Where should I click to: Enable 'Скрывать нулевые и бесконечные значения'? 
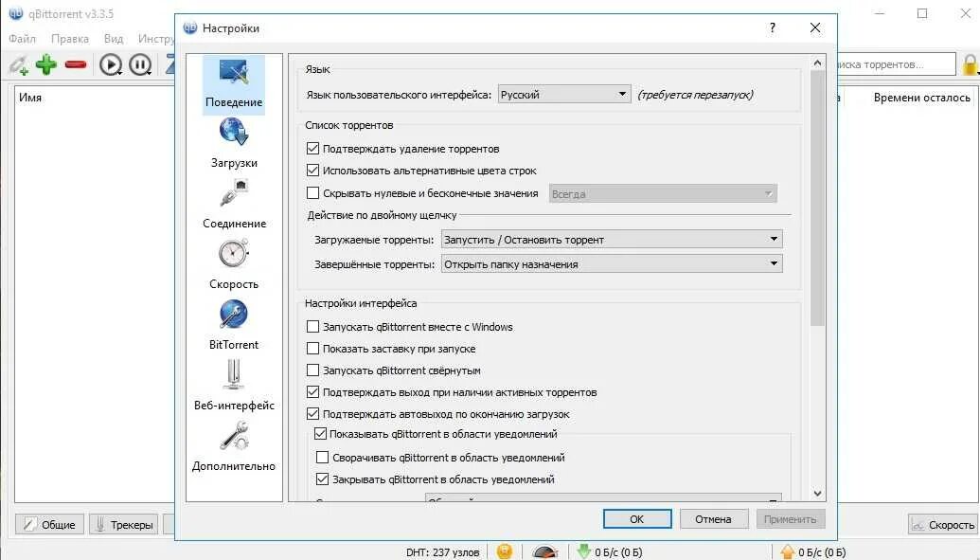point(313,192)
